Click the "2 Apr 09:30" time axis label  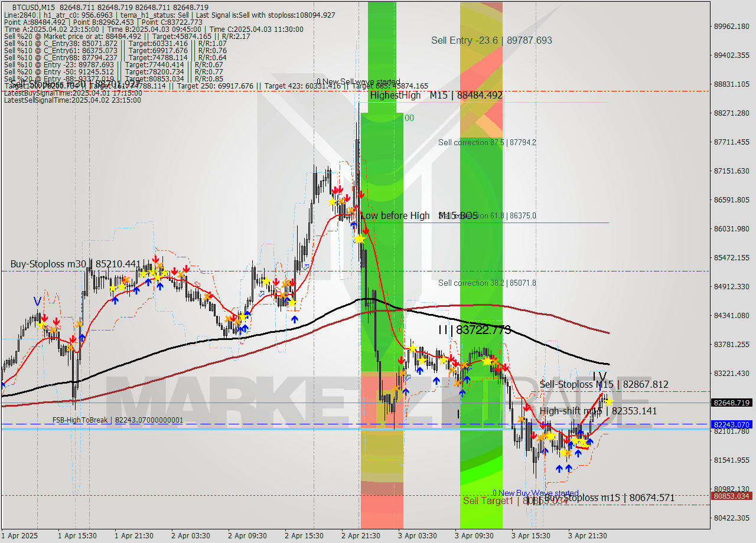[247, 537]
